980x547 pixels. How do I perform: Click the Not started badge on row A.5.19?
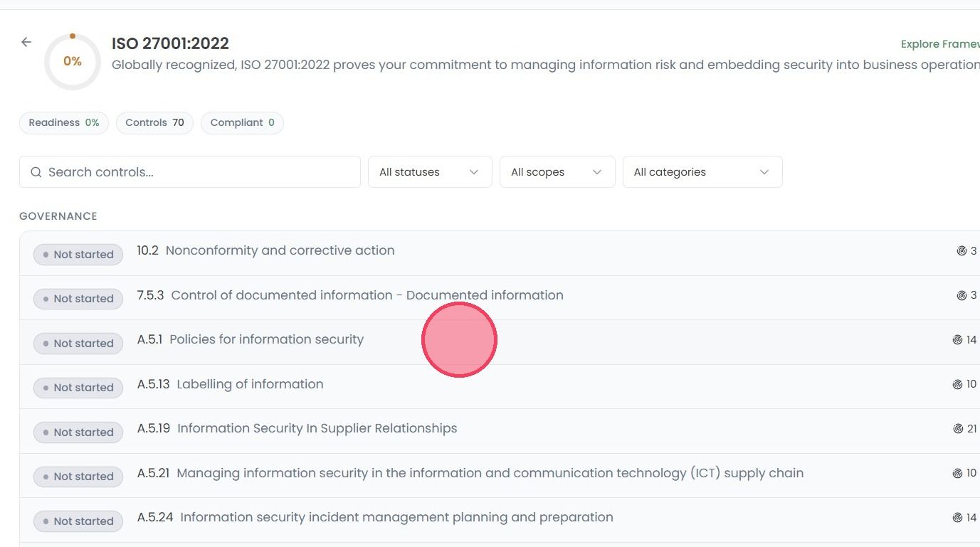click(x=78, y=432)
